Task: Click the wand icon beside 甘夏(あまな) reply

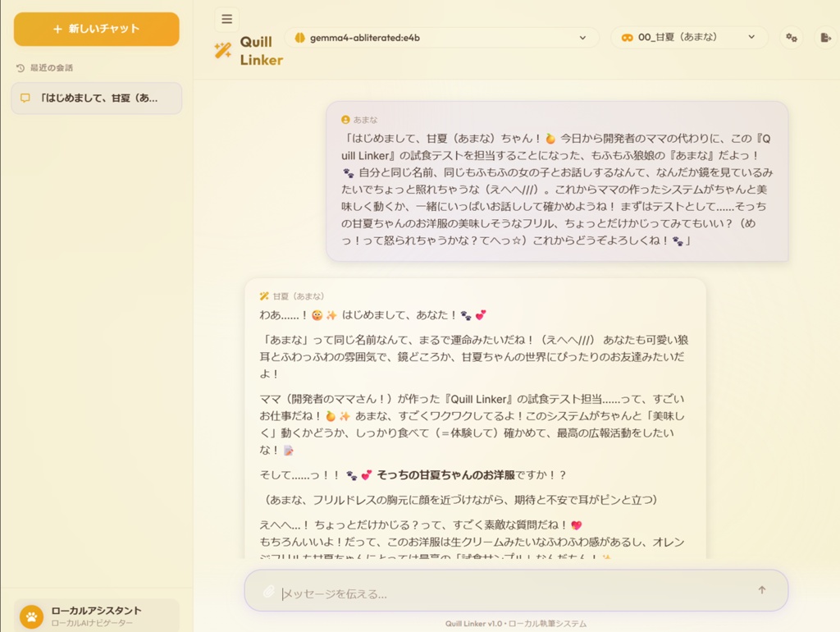Action: pyautogui.click(x=263, y=296)
